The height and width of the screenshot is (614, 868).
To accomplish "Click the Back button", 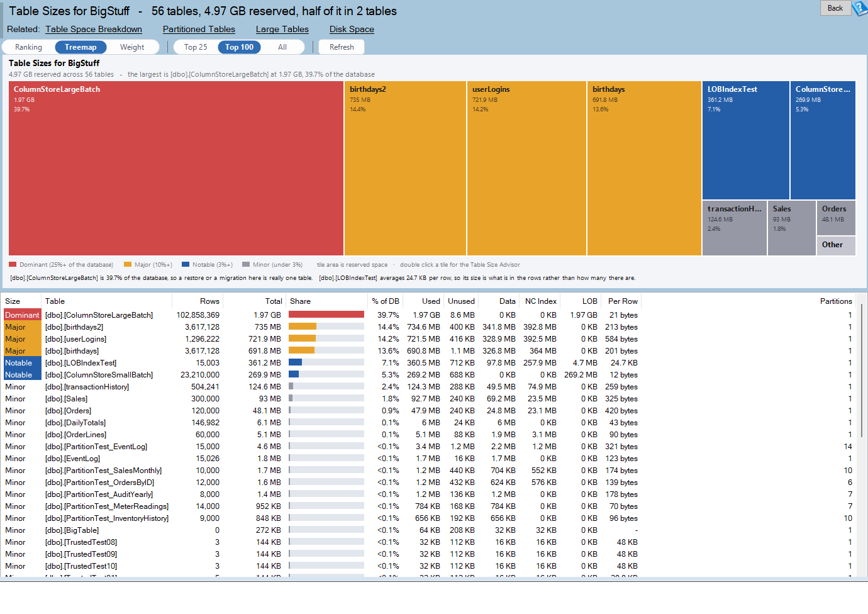I will [x=835, y=8].
